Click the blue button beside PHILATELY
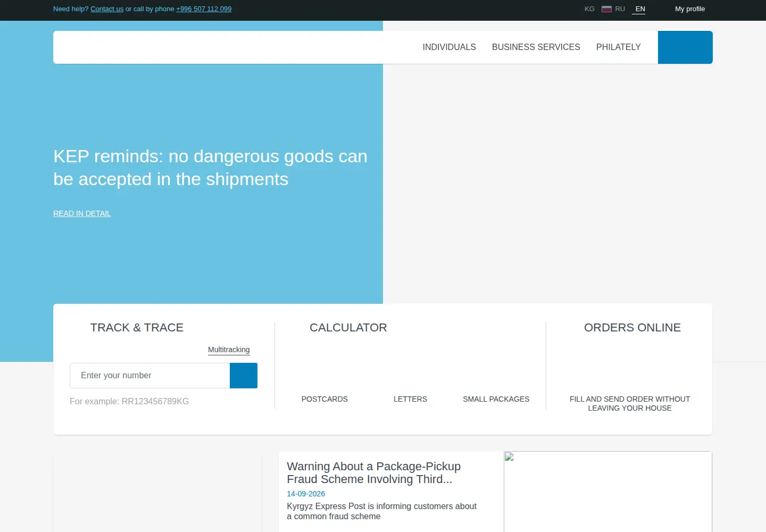Screen dimensions: 766x532 (x=685, y=47)
